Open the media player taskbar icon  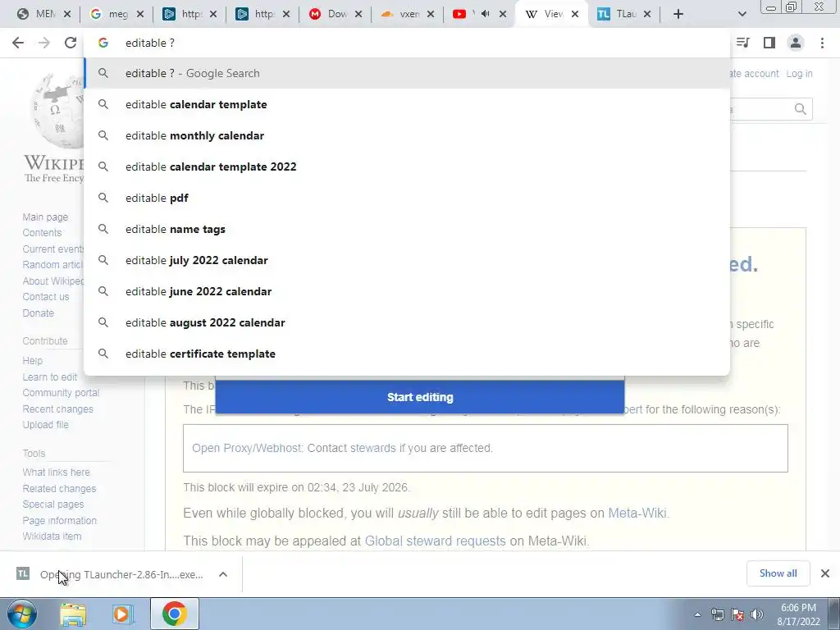[123, 614]
